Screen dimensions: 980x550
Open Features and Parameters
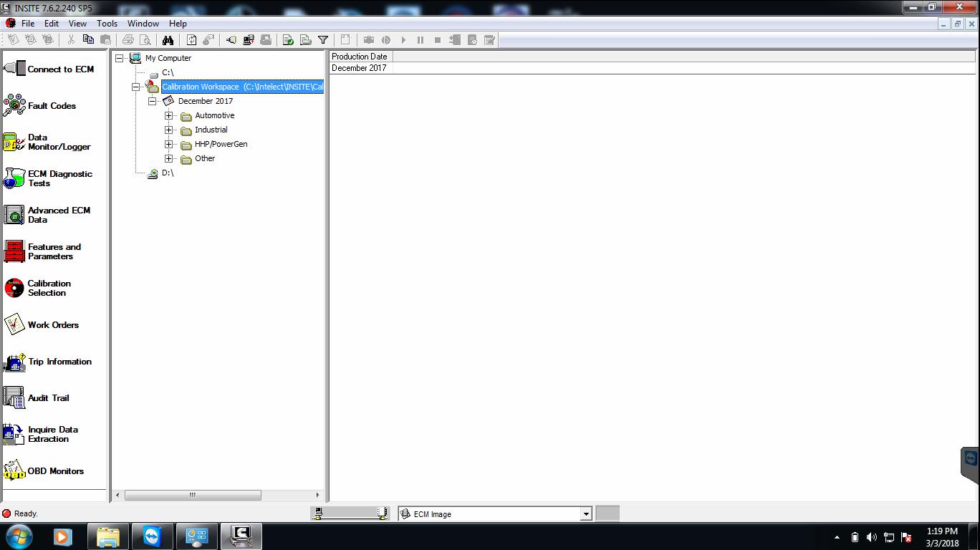tap(42, 251)
